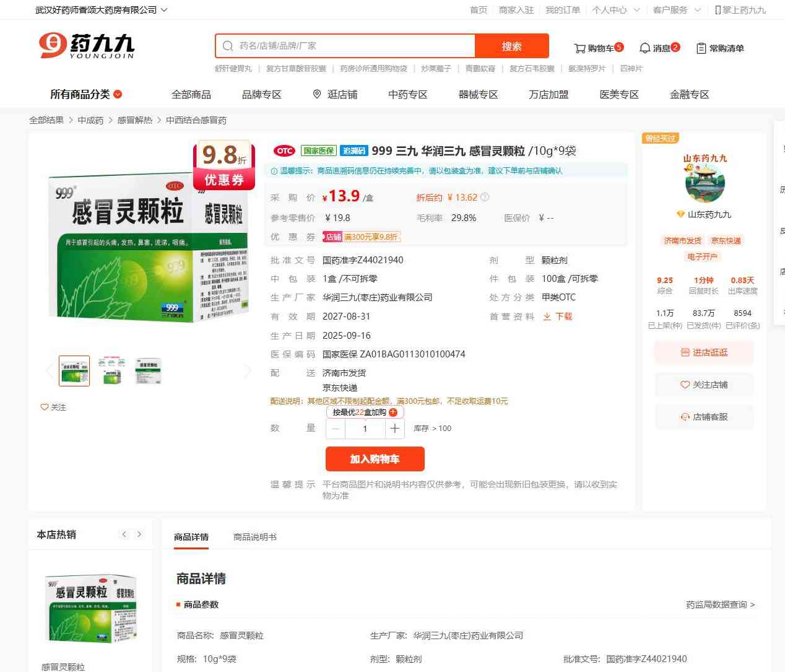
Task: Click the Shandong Yaojiujiu store avatar
Action: point(705,183)
